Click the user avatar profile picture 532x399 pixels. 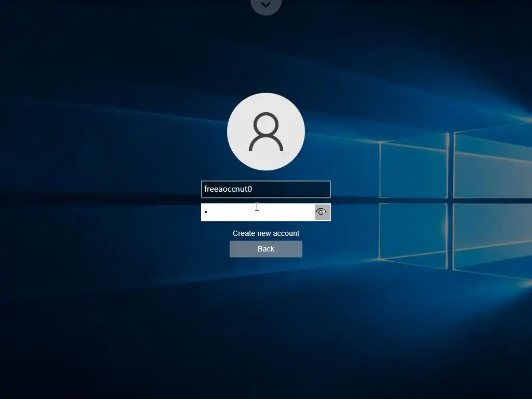265,131
